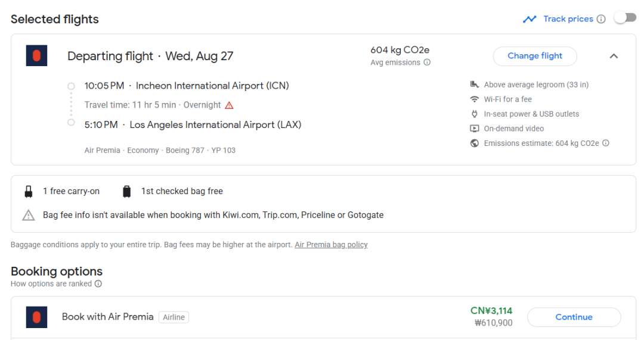Click the Air Premia logo in departing flight

coord(36,56)
